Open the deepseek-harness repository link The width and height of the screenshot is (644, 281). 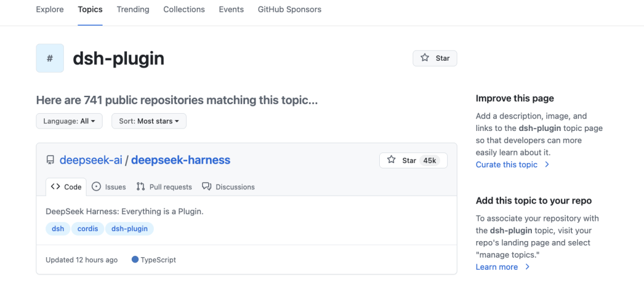181,160
